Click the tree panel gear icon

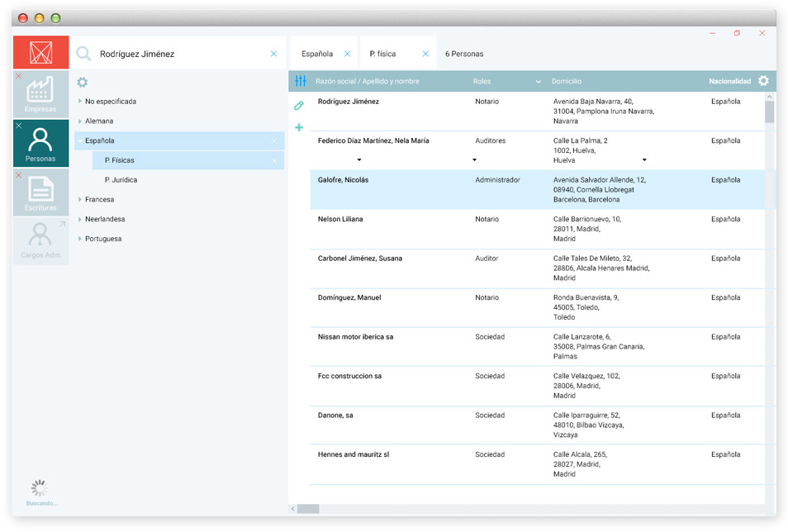82,82
